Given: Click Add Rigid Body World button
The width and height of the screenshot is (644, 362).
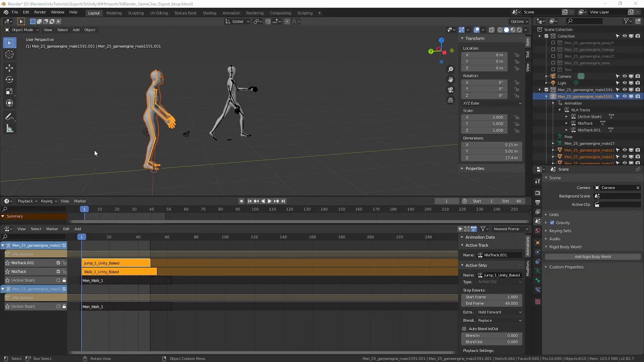Looking at the screenshot, I should click(x=593, y=257).
